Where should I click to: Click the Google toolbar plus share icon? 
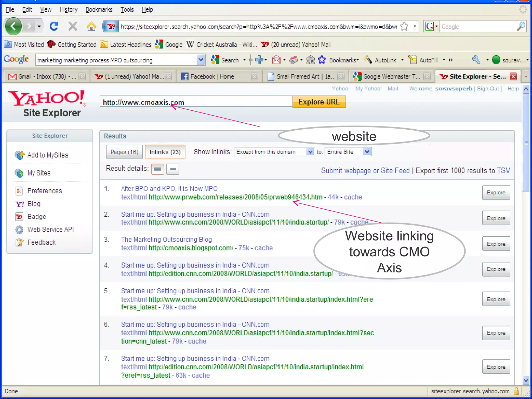(259, 60)
